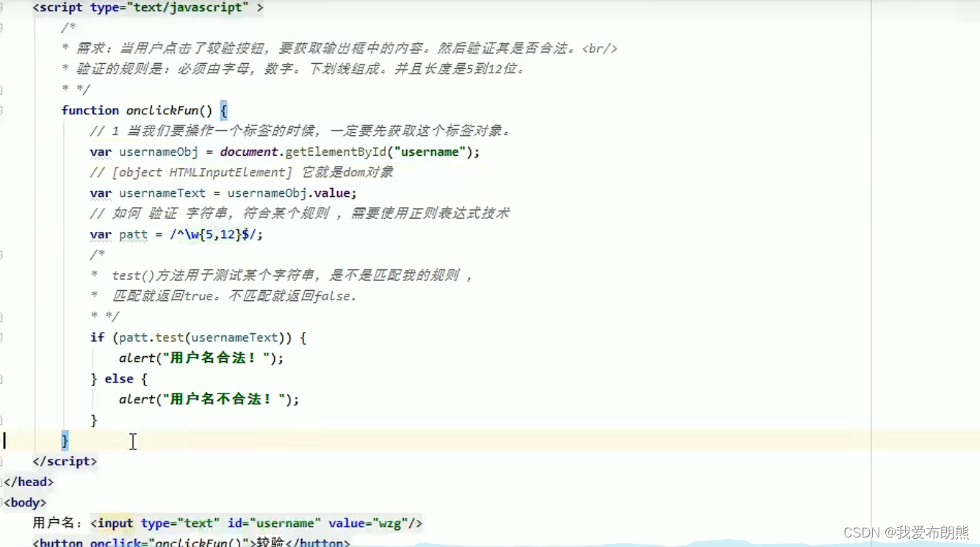Click the highlighted opening brace after onclickFun()

coord(224,110)
